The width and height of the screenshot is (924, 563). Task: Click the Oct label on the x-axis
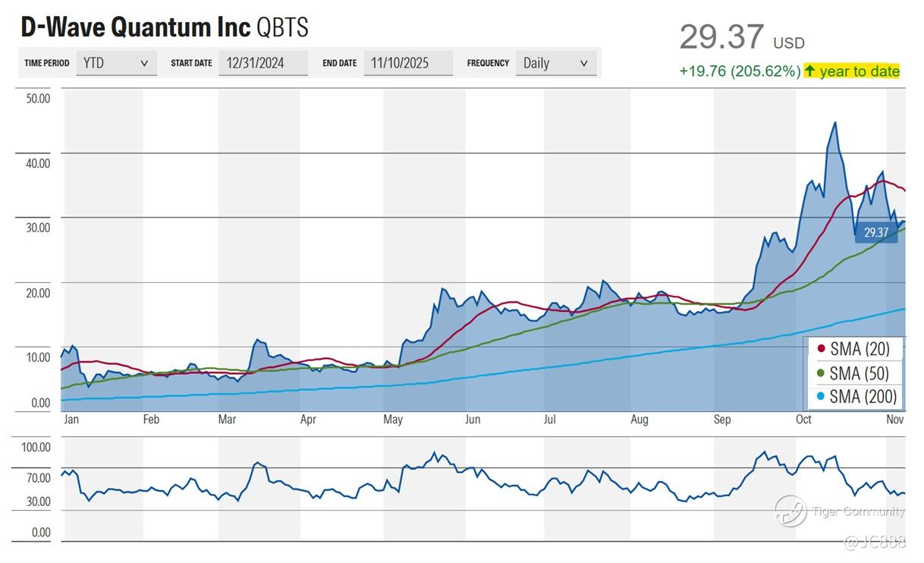[x=803, y=420]
